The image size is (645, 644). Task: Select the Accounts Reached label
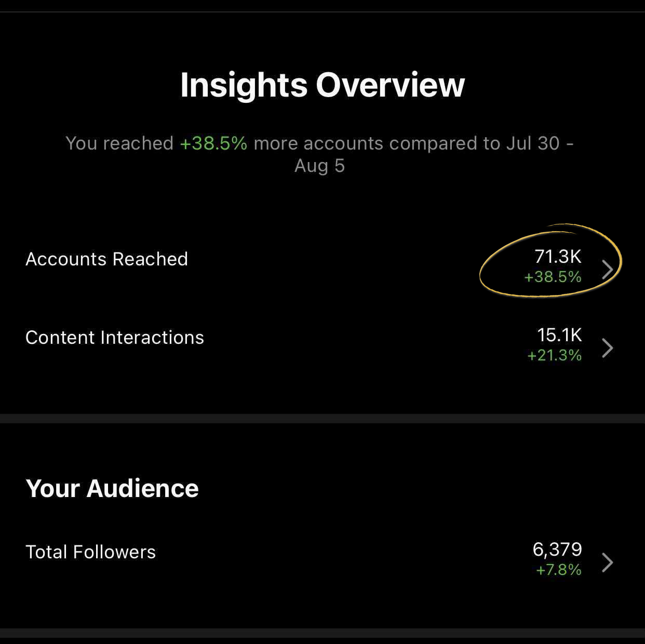(x=106, y=259)
